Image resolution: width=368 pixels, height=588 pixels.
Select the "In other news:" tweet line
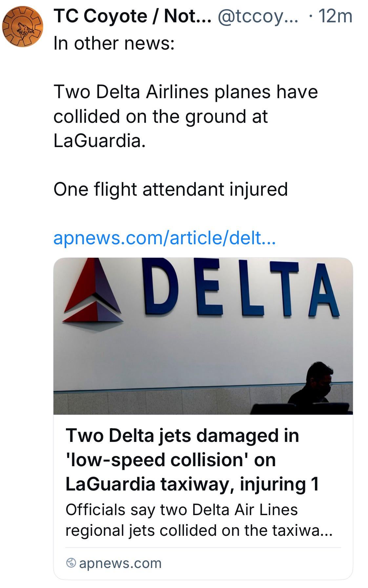[x=114, y=43]
